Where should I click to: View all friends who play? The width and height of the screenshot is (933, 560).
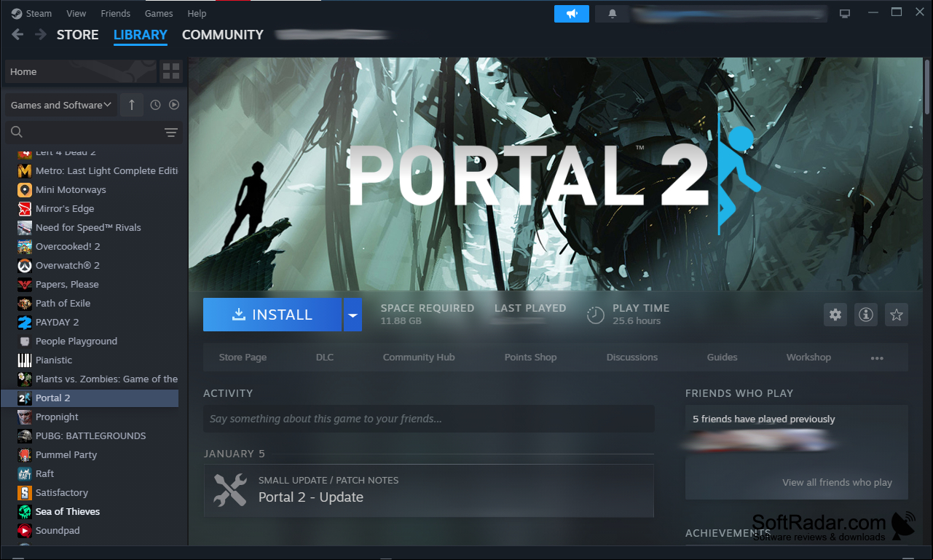coord(837,482)
